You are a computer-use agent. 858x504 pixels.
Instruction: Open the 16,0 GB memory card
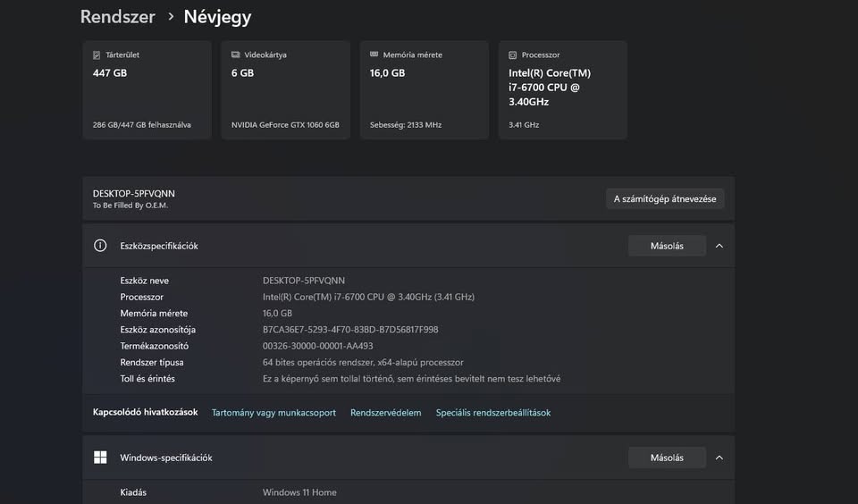click(424, 89)
